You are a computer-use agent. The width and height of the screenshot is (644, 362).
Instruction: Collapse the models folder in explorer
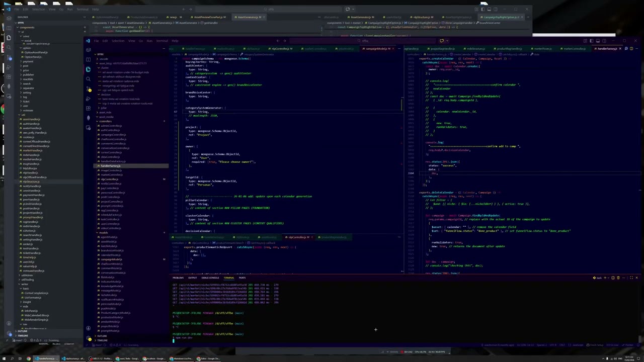coord(103,233)
